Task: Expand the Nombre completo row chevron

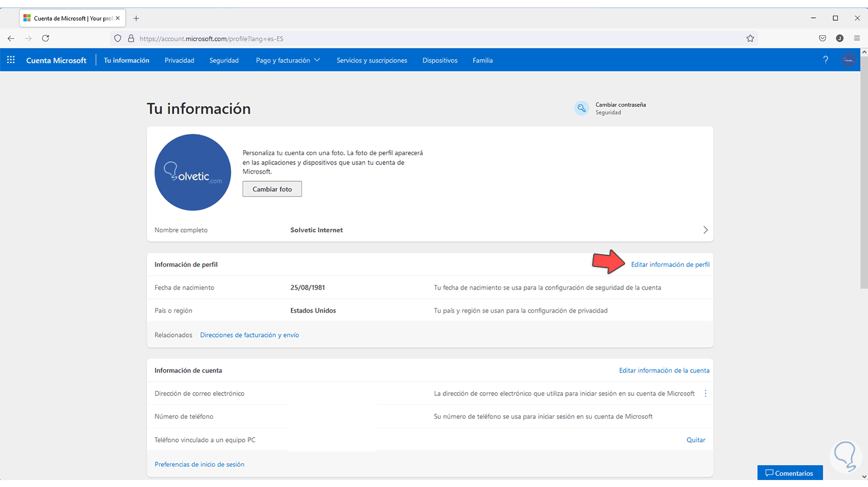Action: point(705,230)
